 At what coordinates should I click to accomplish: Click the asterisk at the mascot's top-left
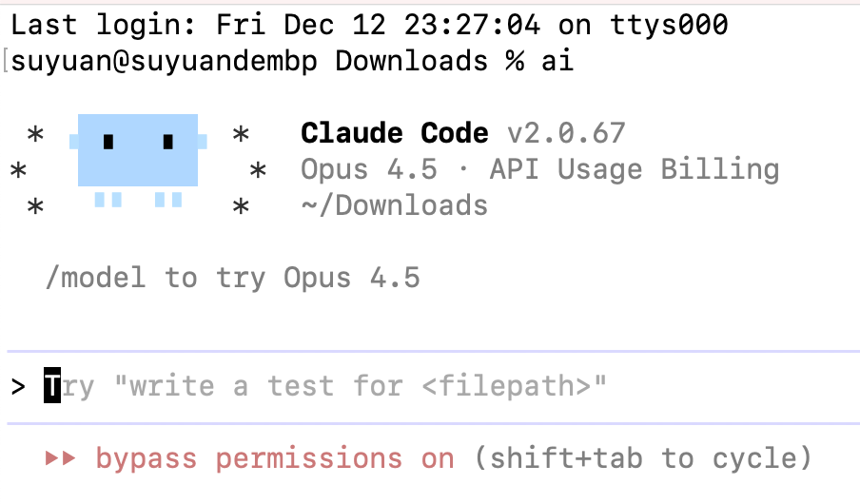(x=35, y=136)
